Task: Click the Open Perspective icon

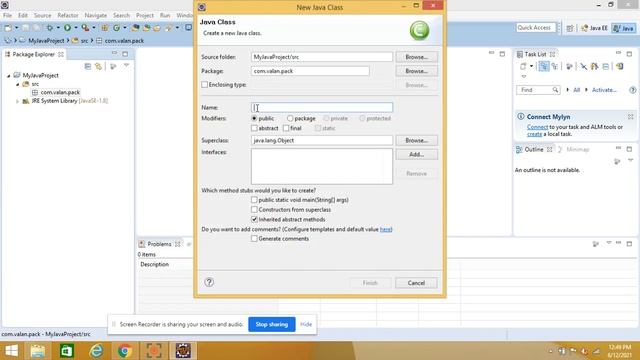Action: click(x=570, y=28)
